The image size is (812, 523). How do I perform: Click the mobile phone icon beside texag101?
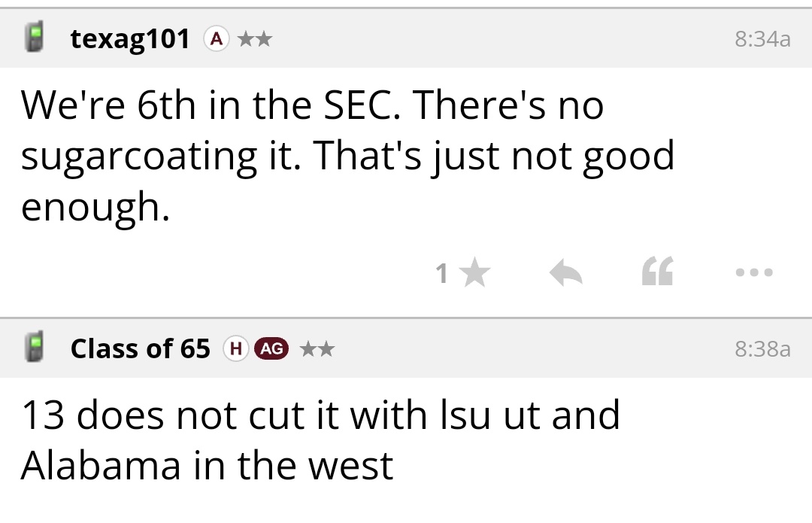[33, 38]
